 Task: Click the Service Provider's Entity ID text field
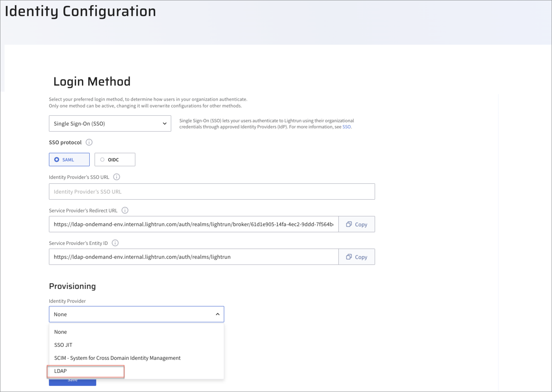[x=193, y=257]
